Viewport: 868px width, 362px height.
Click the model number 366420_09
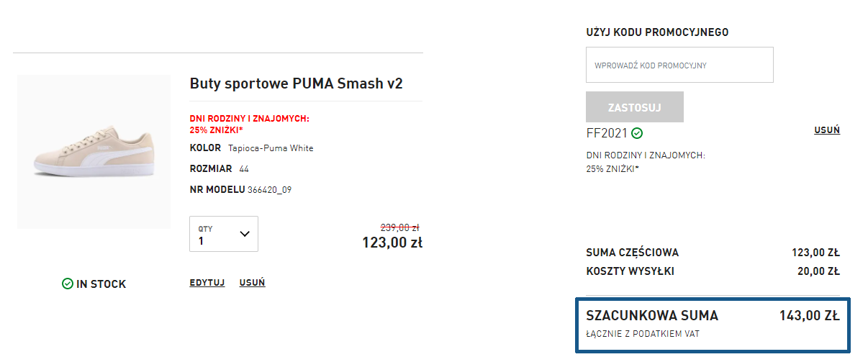(x=269, y=190)
